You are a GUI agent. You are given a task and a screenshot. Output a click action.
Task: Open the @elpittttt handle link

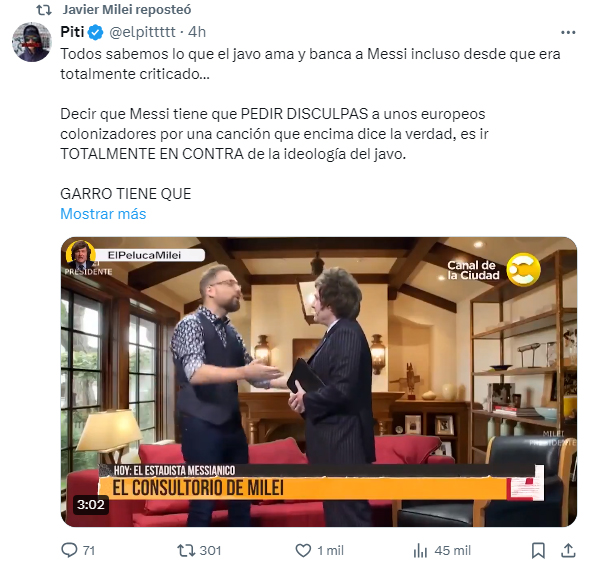point(142,32)
